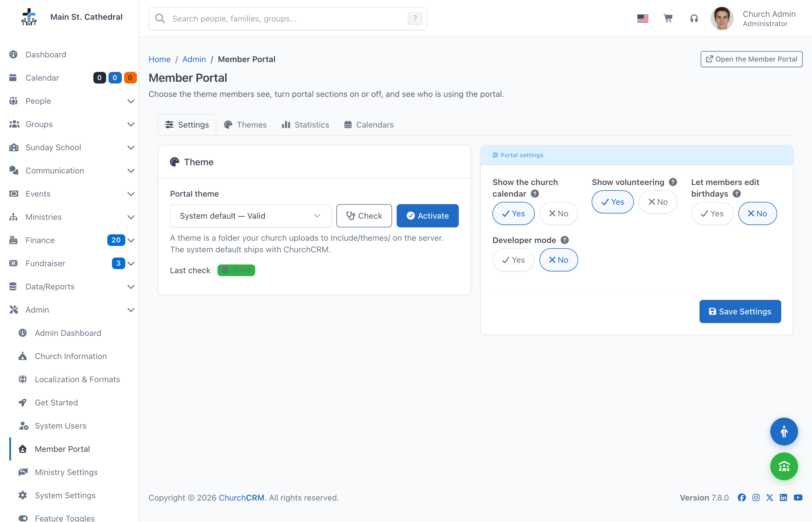Select Yes for Show volunteering
Image resolution: width=812 pixels, height=522 pixels.
click(x=612, y=202)
